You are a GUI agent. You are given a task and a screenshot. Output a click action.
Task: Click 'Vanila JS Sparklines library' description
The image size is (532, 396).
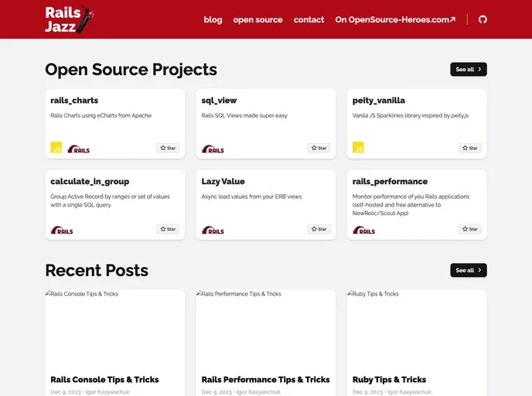click(411, 115)
